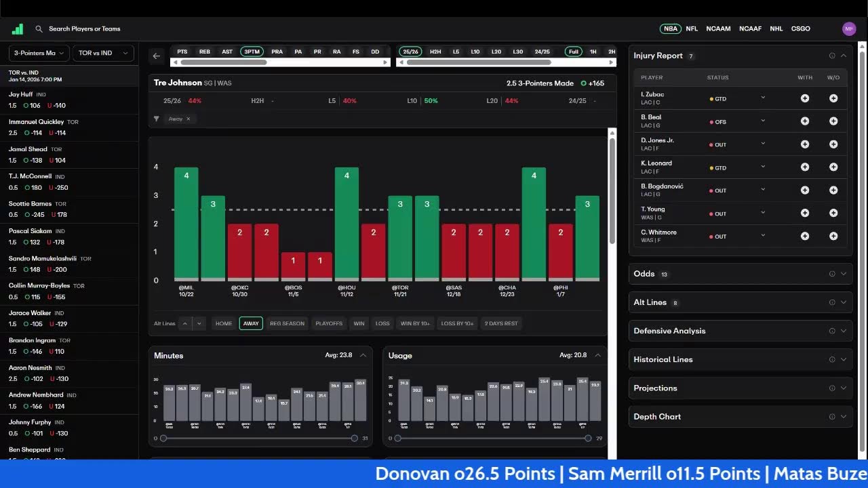
Task: Expand the Odds section
Action: 844,274
